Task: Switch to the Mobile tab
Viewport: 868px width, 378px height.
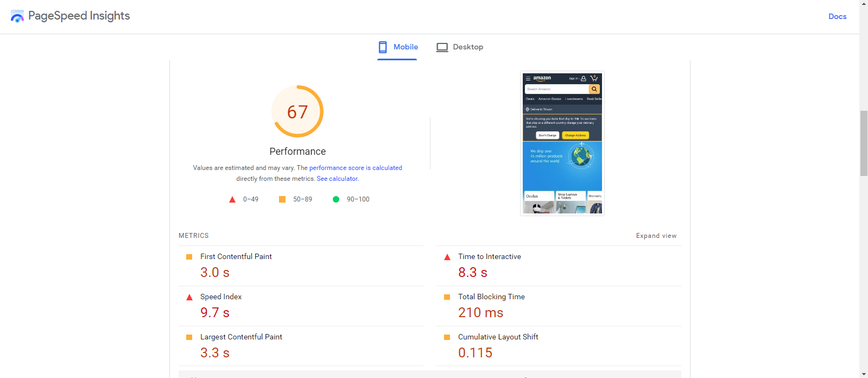Action: (397, 47)
